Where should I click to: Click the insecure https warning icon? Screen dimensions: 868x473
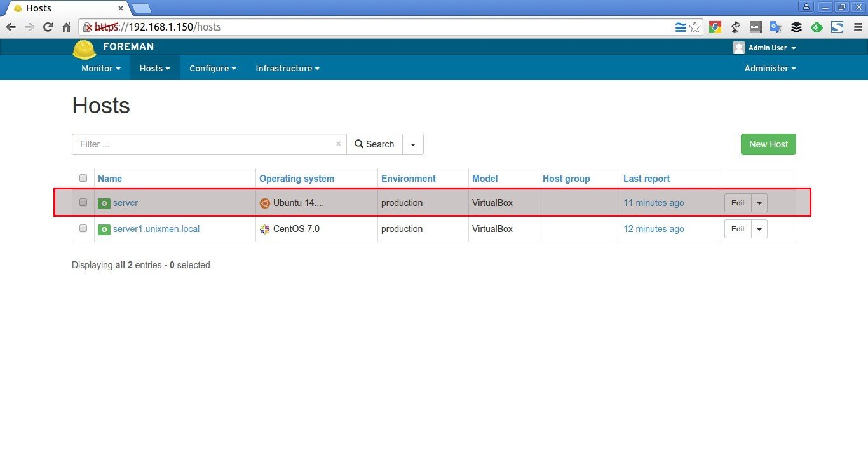pyautogui.click(x=88, y=27)
